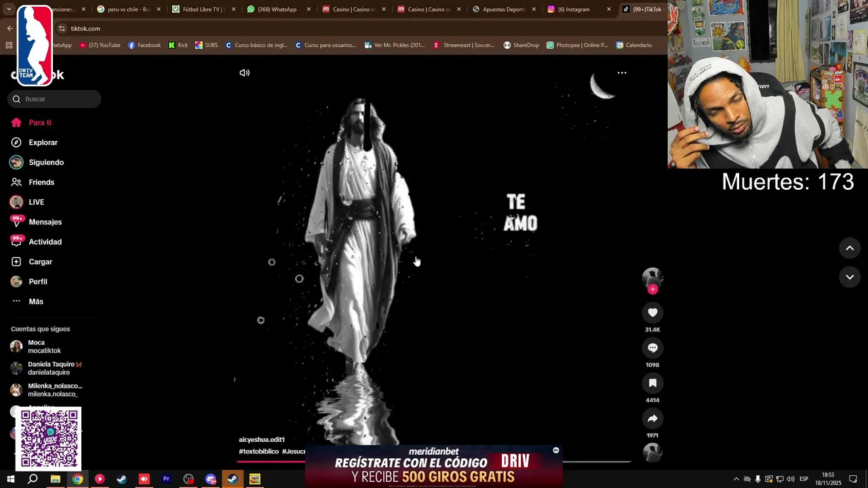Open ShareDrop bookmark
This screenshot has height=488, width=868.
click(521, 45)
